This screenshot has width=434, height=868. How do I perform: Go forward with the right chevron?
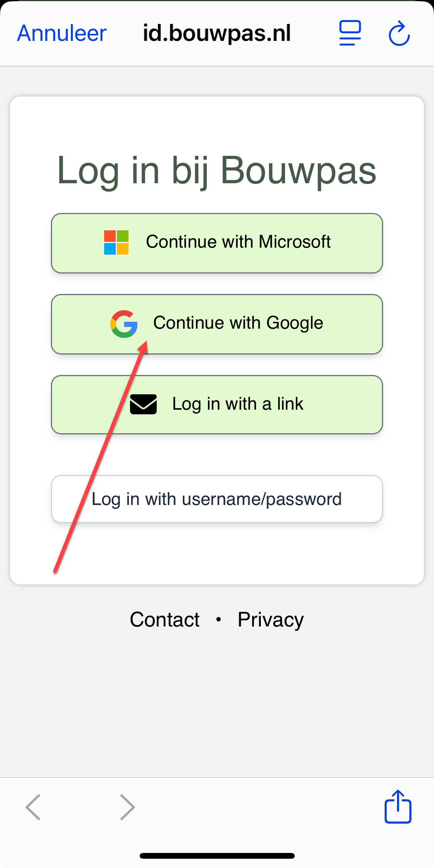[x=127, y=807]
